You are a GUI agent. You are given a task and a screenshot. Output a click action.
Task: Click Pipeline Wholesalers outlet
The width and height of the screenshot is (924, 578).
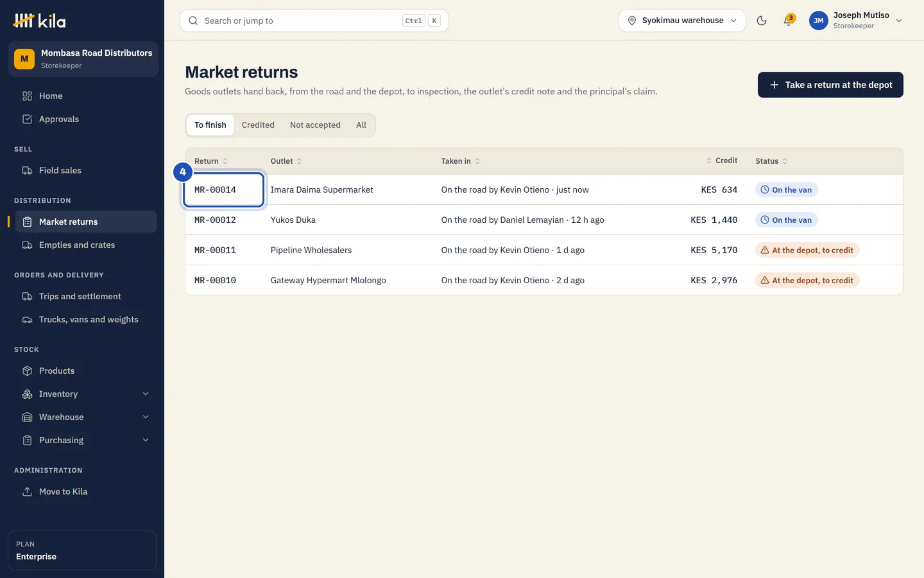tap(311, 250)
